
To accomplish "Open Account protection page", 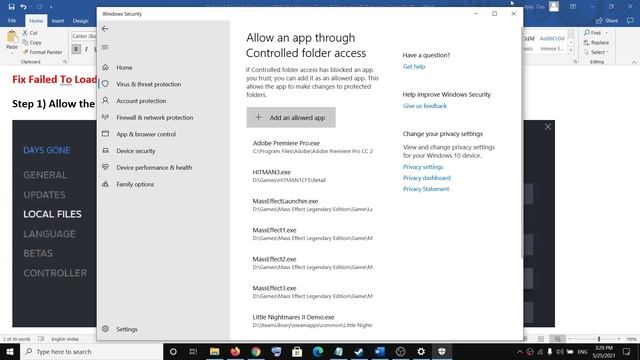I will (141, 101).
